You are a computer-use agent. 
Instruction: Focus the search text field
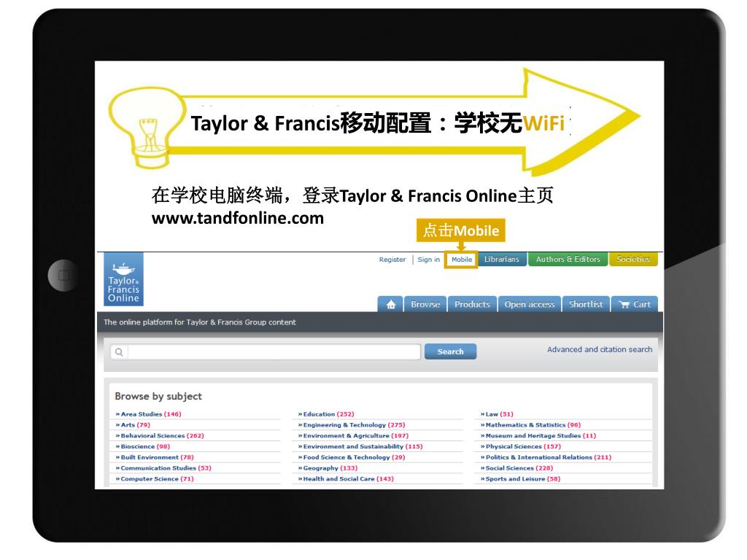point(274,352)
